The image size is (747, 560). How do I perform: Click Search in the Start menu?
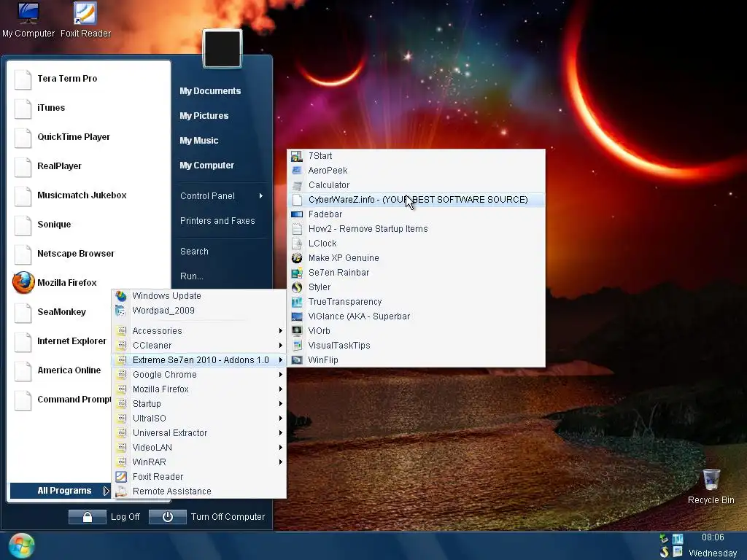click(194, 252)
